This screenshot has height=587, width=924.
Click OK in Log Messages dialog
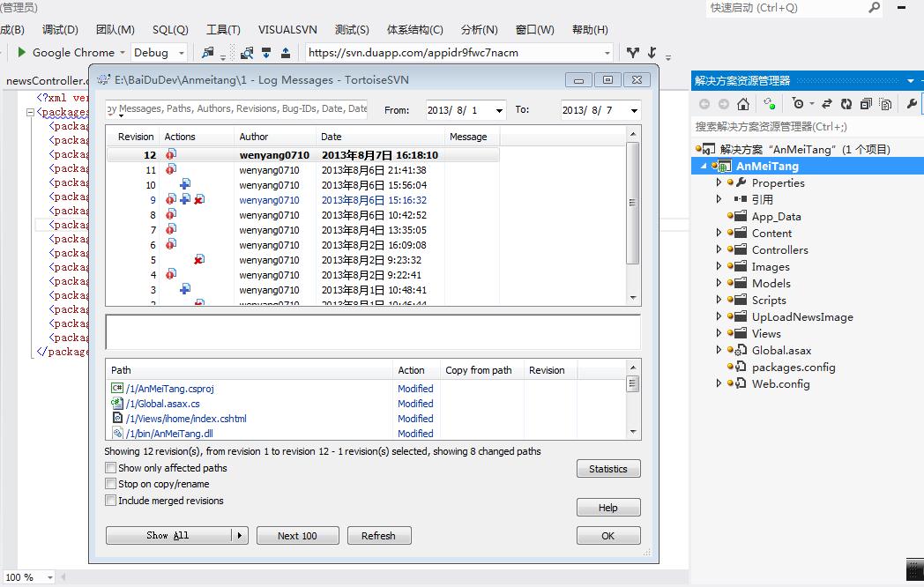coord(608,536)
